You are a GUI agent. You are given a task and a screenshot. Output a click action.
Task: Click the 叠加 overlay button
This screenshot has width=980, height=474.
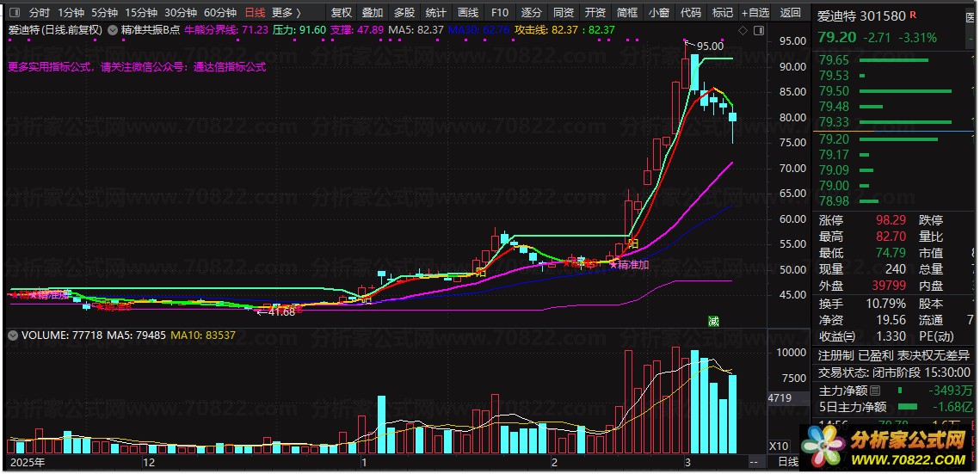[x=373, y=13]
